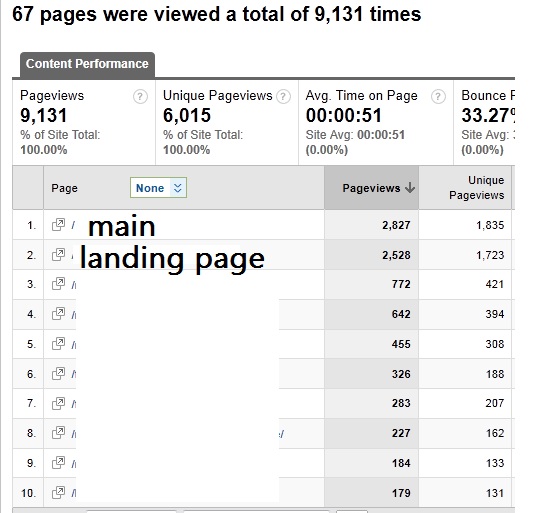The height and width of the screenshot is (513, 548).
Task: Click the Page column header
Action: coord(64,188)
